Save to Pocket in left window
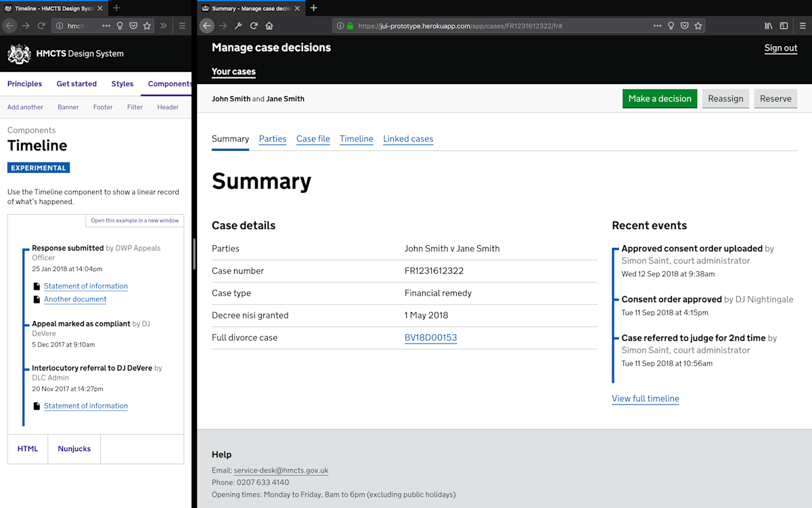The width and height of the screenshot is (812, 508). coord(133,26)
